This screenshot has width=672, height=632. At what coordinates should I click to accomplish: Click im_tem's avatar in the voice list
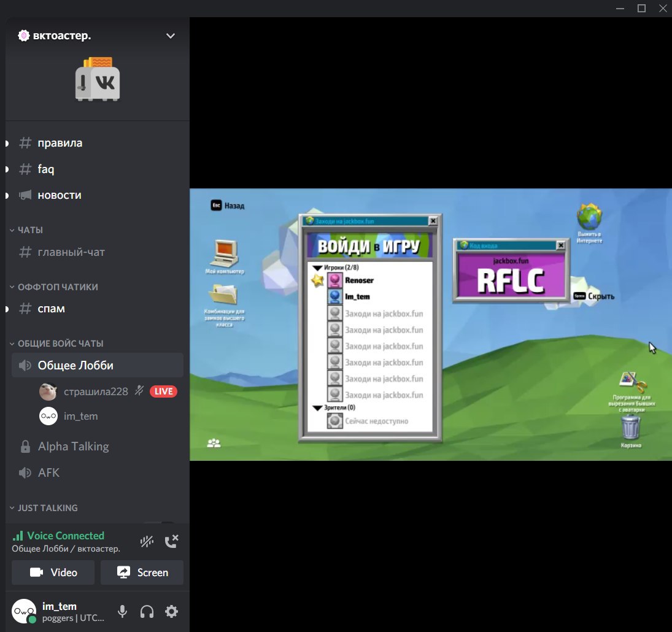(x=48, y=416)
